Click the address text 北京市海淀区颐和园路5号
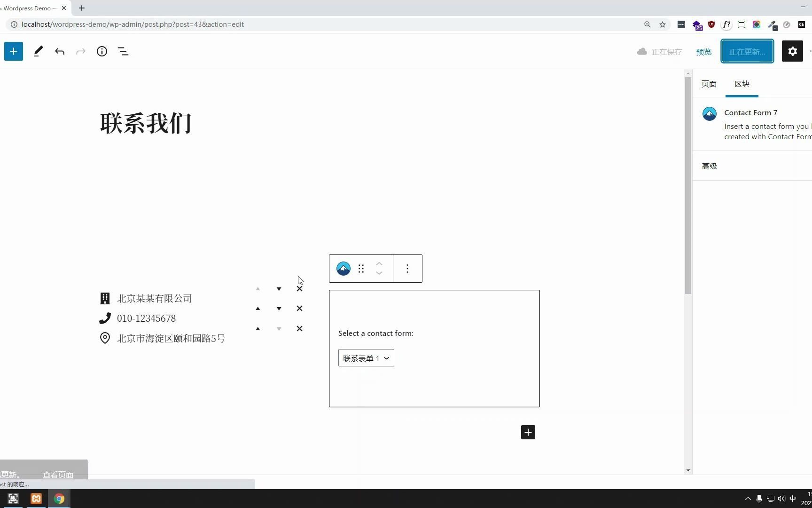Viewport: 812px width, 508px height. click(171, 338)
